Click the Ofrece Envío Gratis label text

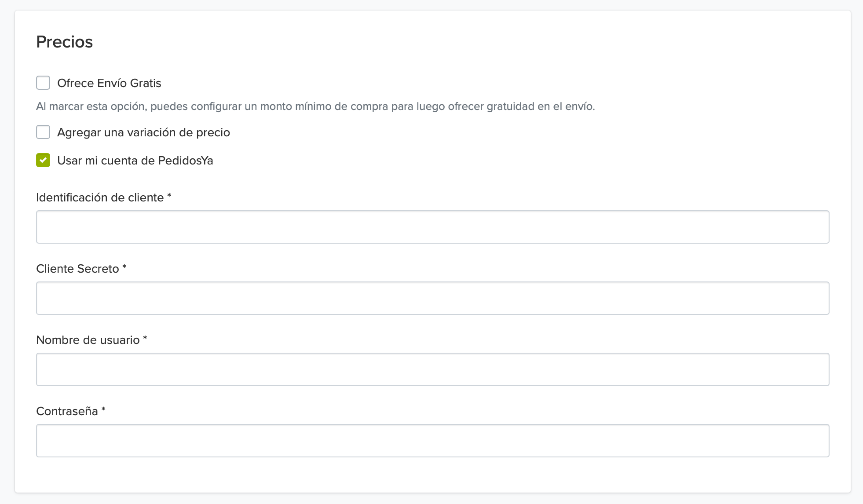tap(109, 83)
